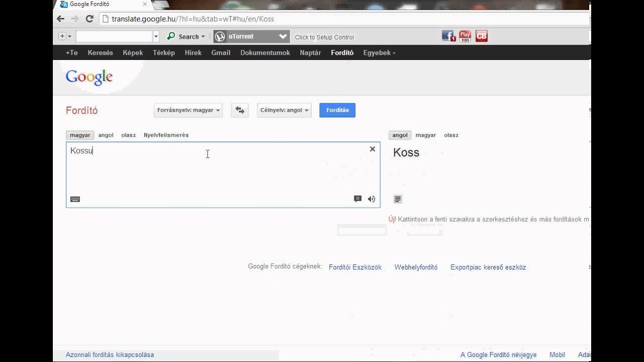Choose olasz as the target language
This screenshot has height=362, width=644.
pyautogui.click(x=451, y=135)
